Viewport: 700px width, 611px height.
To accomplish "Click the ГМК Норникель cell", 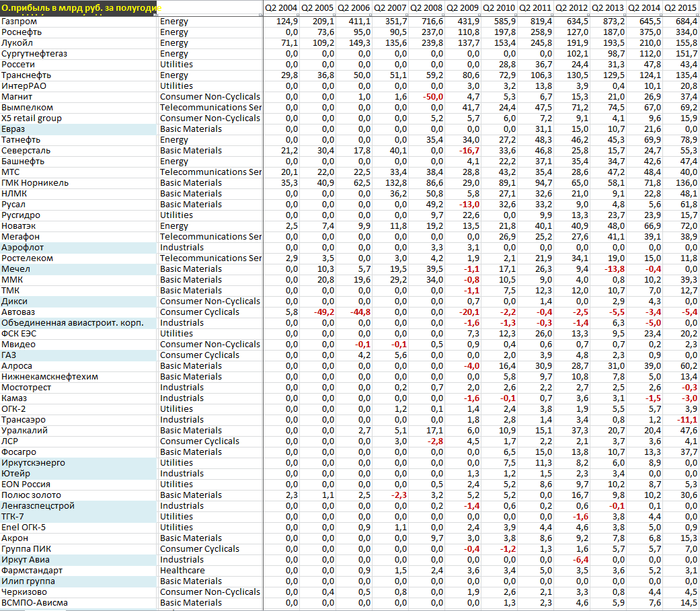I will 79,182.
